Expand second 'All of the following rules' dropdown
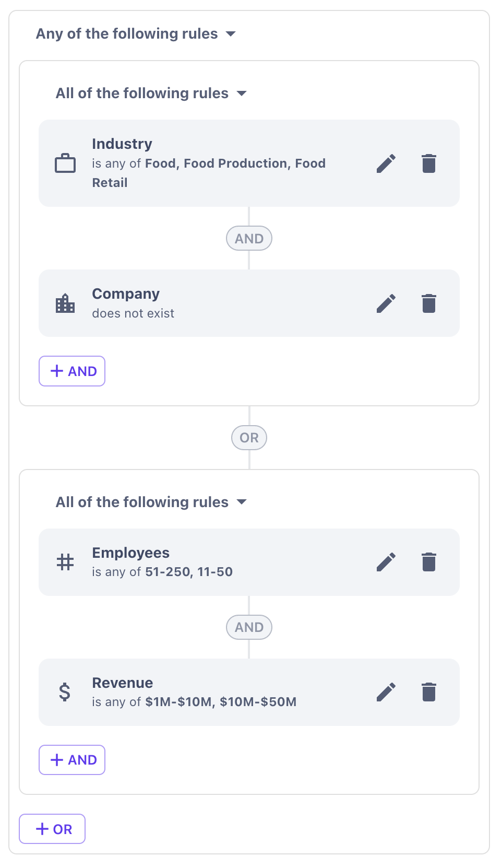The height and width of the screenshot is (868, 502). pos(151,502)
